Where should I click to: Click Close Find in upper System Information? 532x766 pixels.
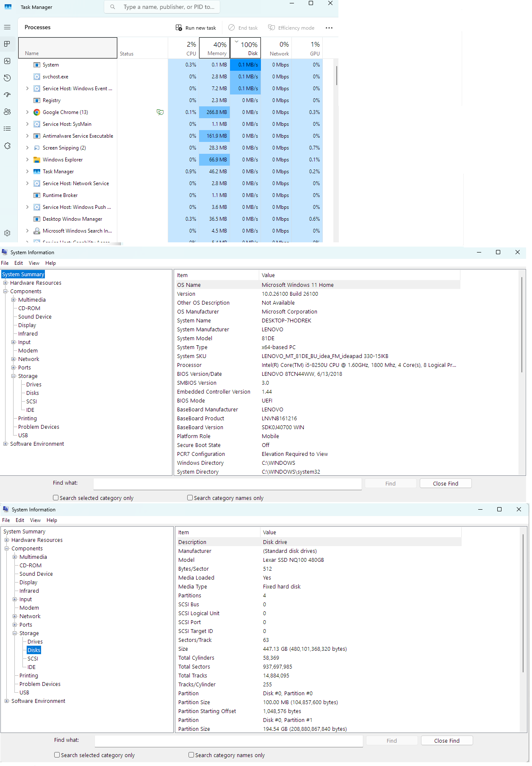click(446, 483)
